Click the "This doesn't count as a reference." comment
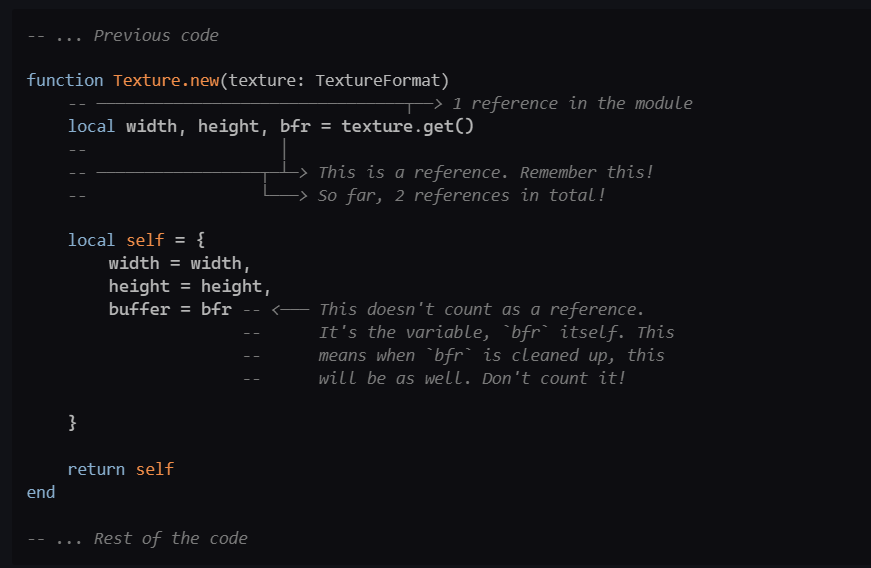The height and width of the screenshot is (568, 871). [x=481, y=309]
